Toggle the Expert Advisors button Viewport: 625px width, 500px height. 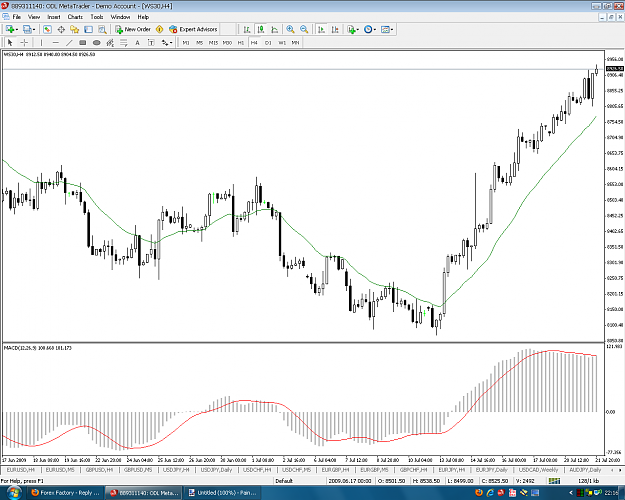193,29
